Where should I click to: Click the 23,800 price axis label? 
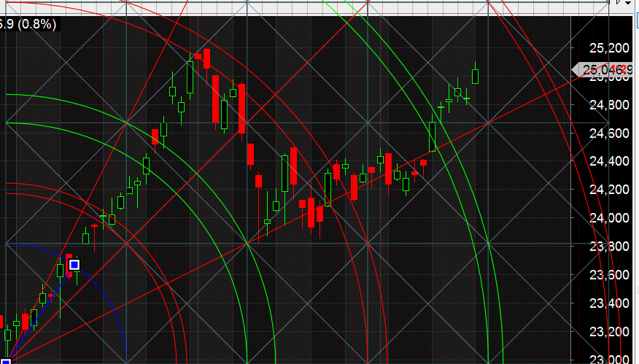pyautogui.click(x=608, y=247)
